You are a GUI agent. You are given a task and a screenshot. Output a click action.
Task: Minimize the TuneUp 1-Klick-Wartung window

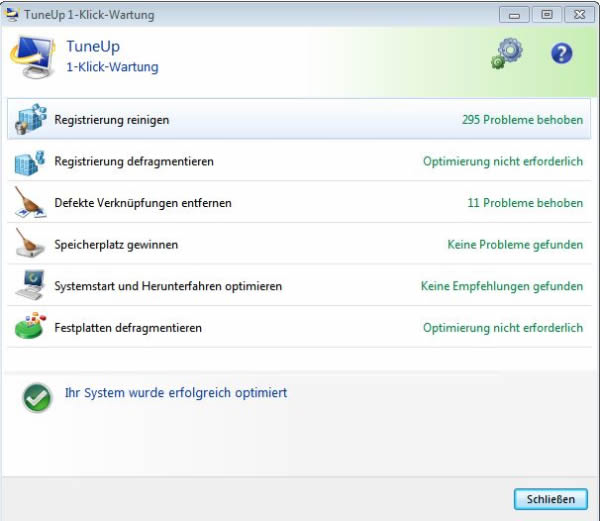click(x=514, y=15)
